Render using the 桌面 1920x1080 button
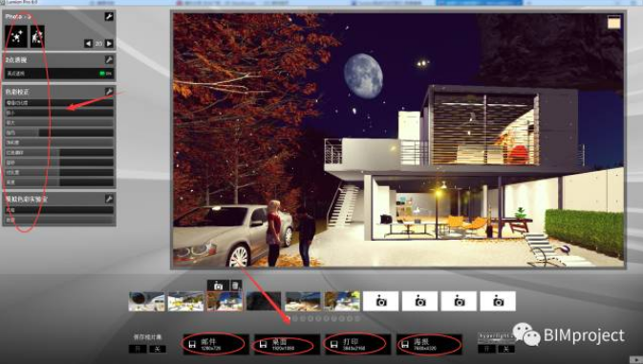643x364 pixels. 287,344
